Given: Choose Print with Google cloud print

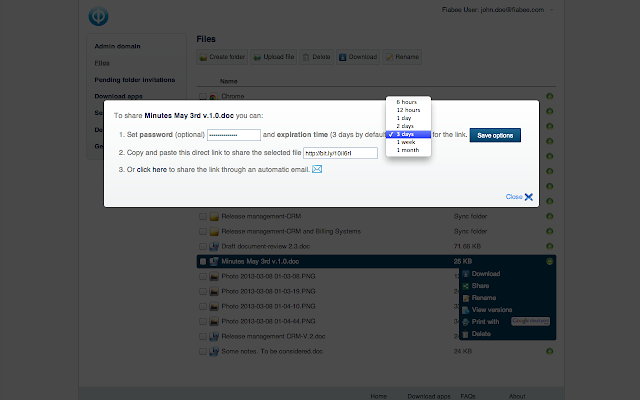Looking at the screenshot, I should [506, 322].
